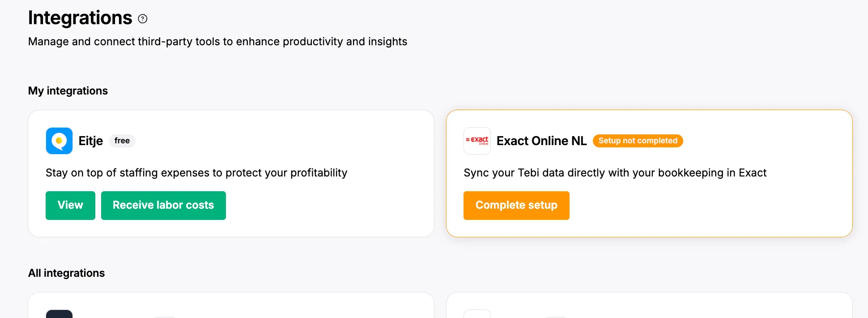Click the free badge beside Eitje
The width and height of the screenshot is (868, 318).
[122, 141]
